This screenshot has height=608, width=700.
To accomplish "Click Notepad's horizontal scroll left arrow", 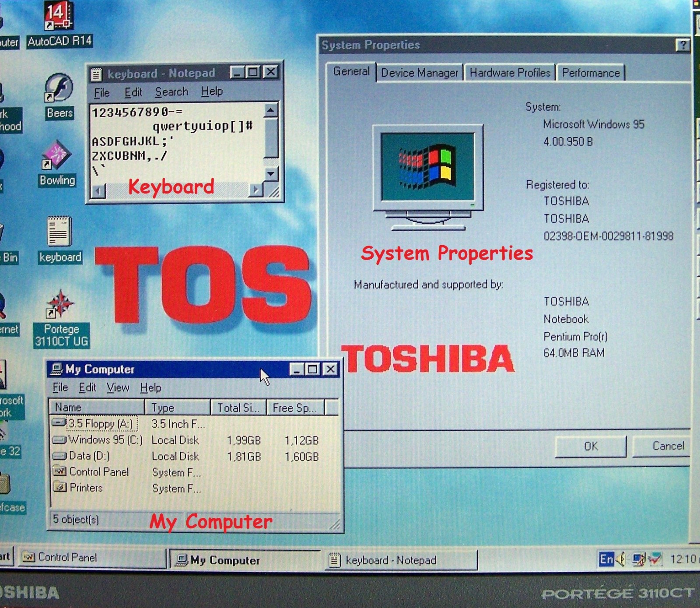I will tap(98, 190).
